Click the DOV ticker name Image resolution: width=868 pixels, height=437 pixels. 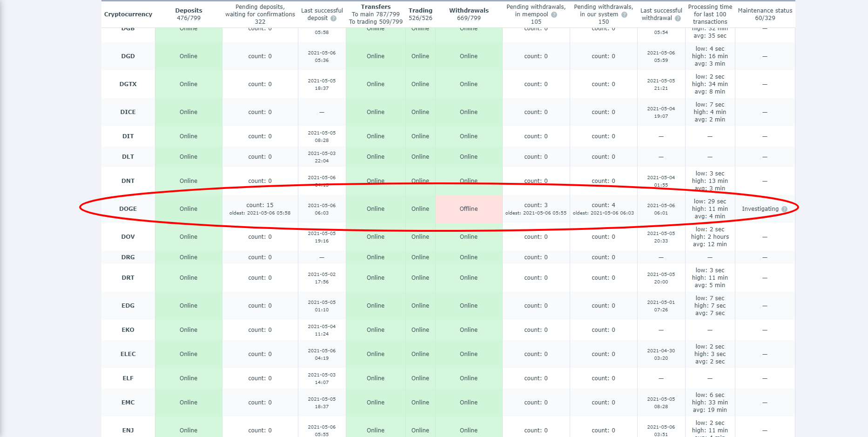point(128,237)
